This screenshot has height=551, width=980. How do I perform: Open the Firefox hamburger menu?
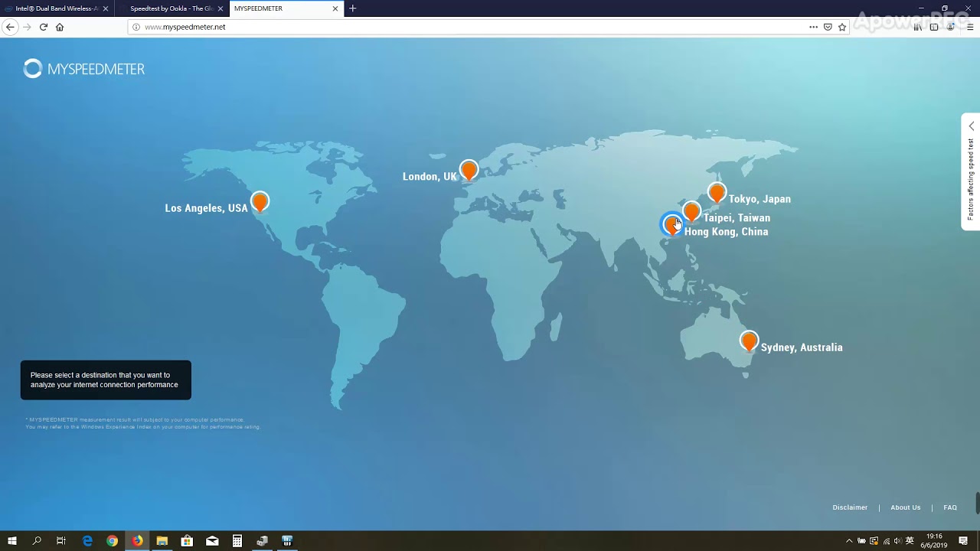[970, 27]
